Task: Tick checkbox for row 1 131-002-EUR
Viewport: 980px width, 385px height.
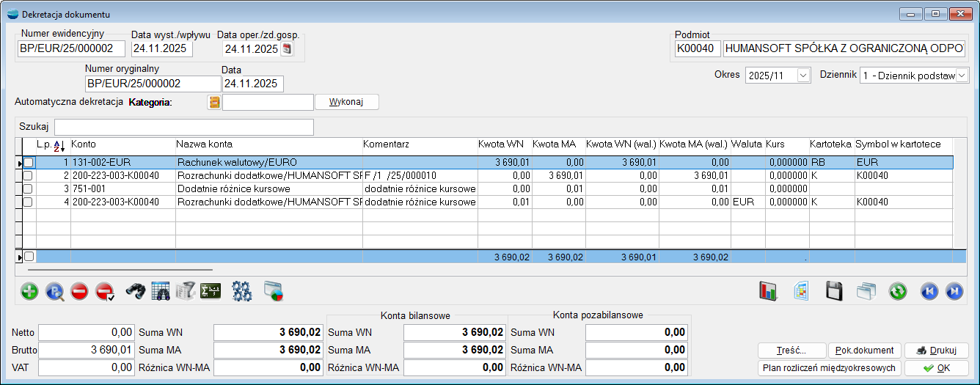Action: [29, 162]
